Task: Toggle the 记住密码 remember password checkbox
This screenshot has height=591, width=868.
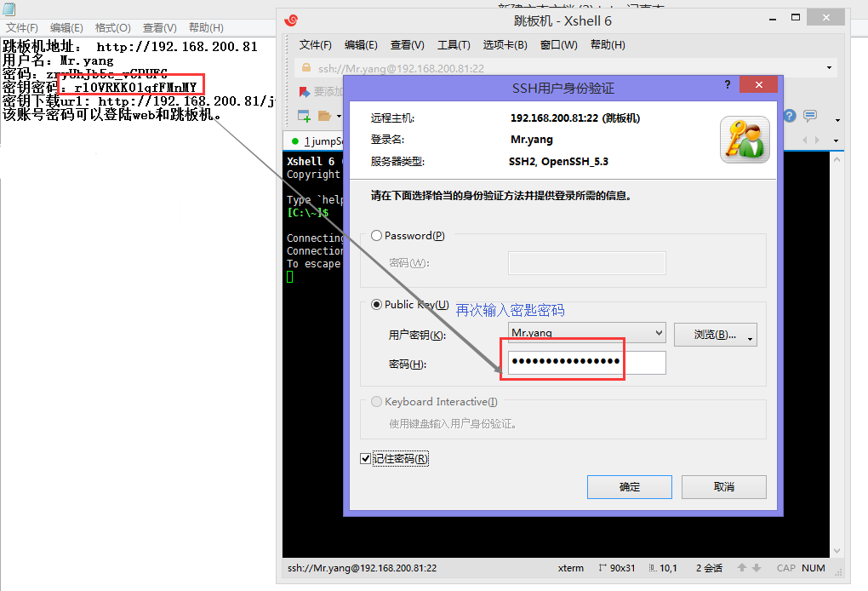Action: pyautogui.click(x=365, y=459)
